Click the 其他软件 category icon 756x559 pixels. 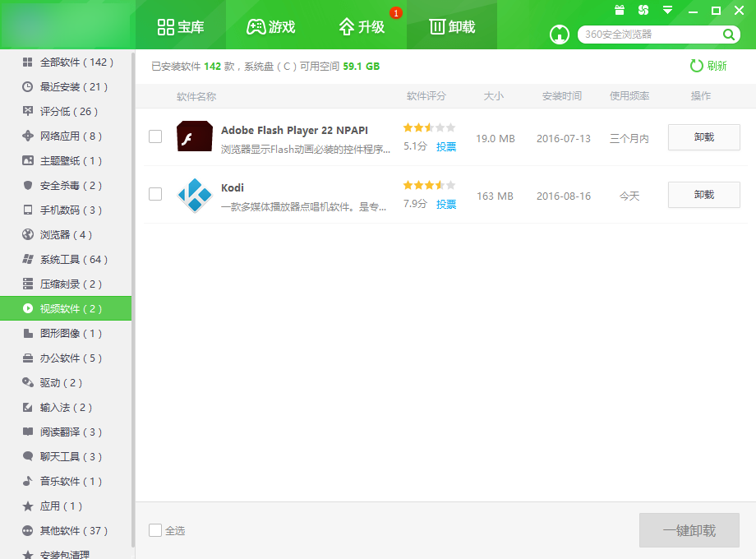point(28,530)
